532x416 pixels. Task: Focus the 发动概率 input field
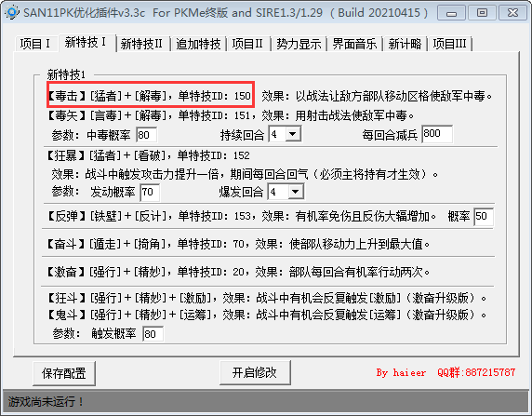[150, 193]
